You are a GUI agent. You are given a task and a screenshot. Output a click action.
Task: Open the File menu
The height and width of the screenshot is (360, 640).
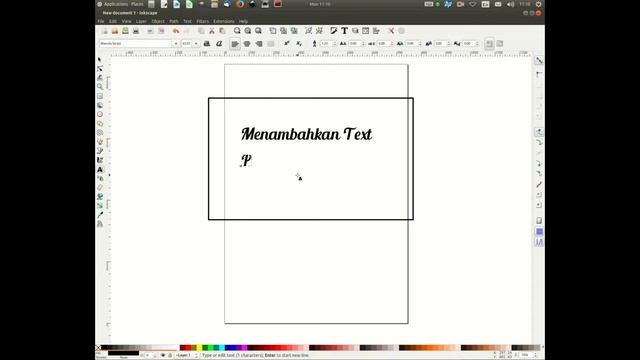click(101, 21)
